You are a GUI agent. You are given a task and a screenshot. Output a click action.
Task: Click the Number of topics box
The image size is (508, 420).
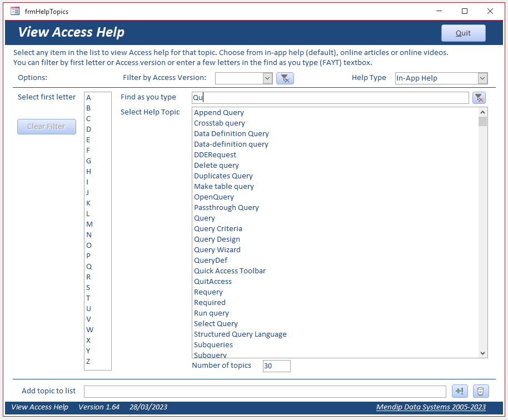coord(277,366)
